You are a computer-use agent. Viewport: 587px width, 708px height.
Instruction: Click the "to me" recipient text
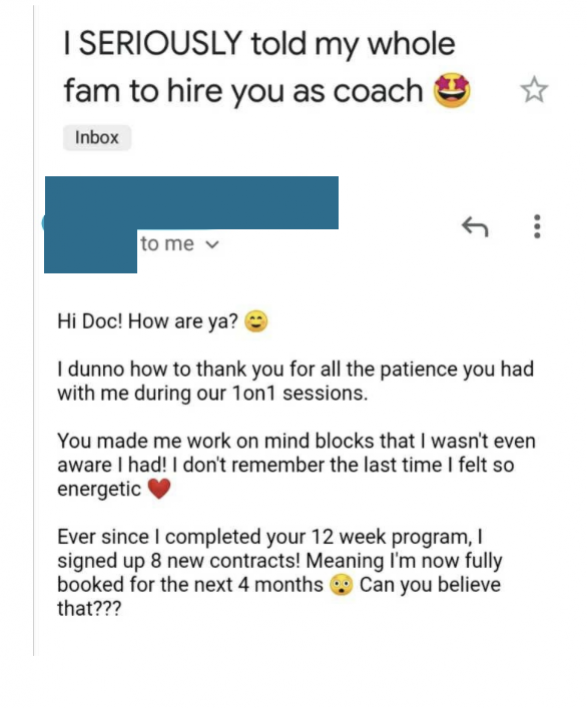(167, 244)
